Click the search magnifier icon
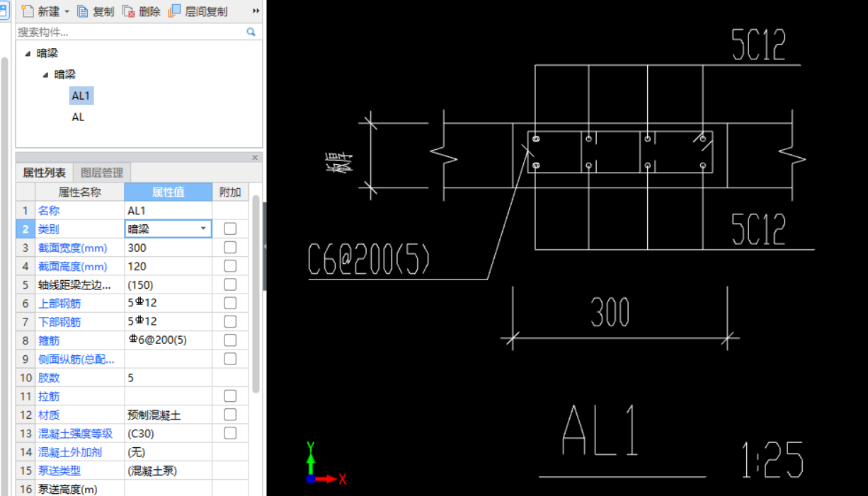This screenshot has width=868, height=496. pyautogui.click(x=251, y=32)
